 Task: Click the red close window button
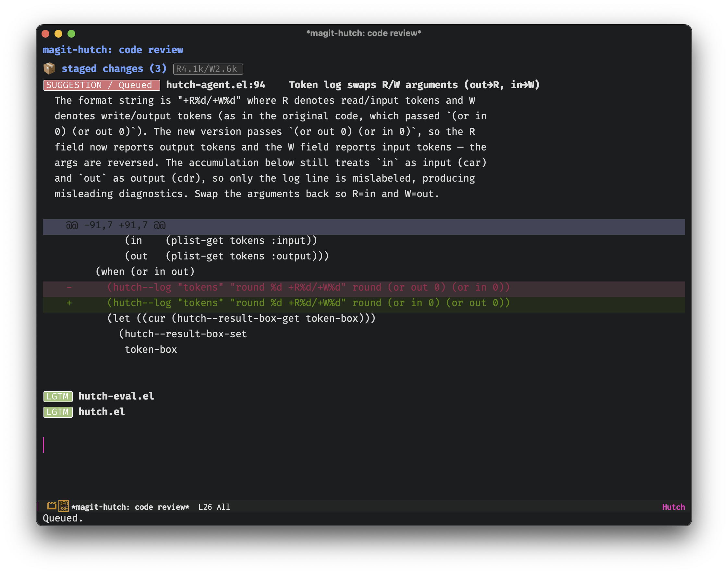coord(45,34)
